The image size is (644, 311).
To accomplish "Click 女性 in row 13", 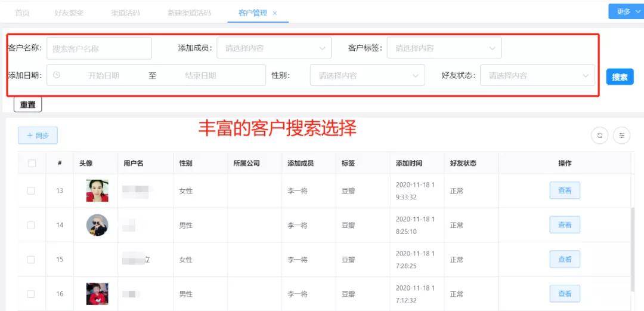I will coord(185,191).
